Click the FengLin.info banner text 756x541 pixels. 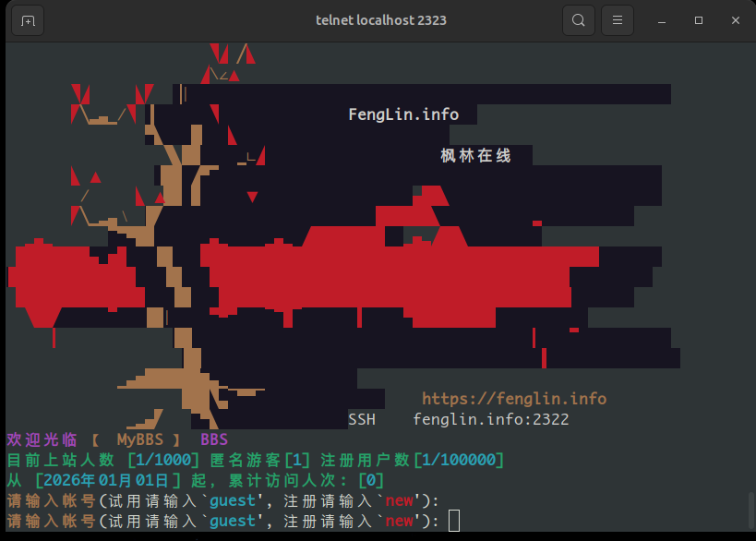(403, 114)
